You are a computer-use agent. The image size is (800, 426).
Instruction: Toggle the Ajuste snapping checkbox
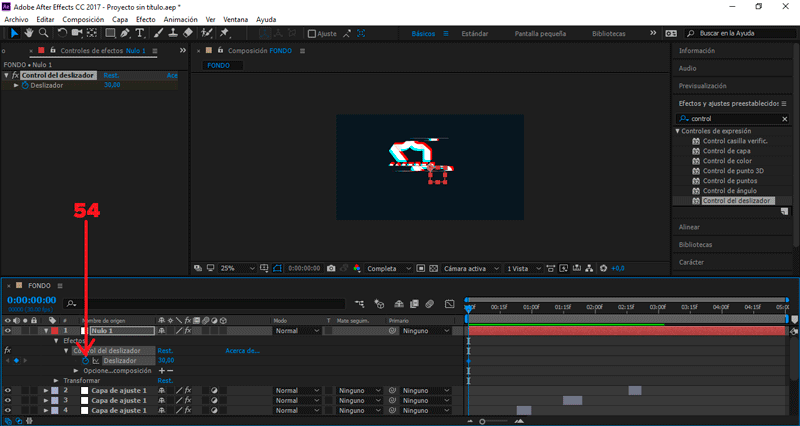[312, 34]
